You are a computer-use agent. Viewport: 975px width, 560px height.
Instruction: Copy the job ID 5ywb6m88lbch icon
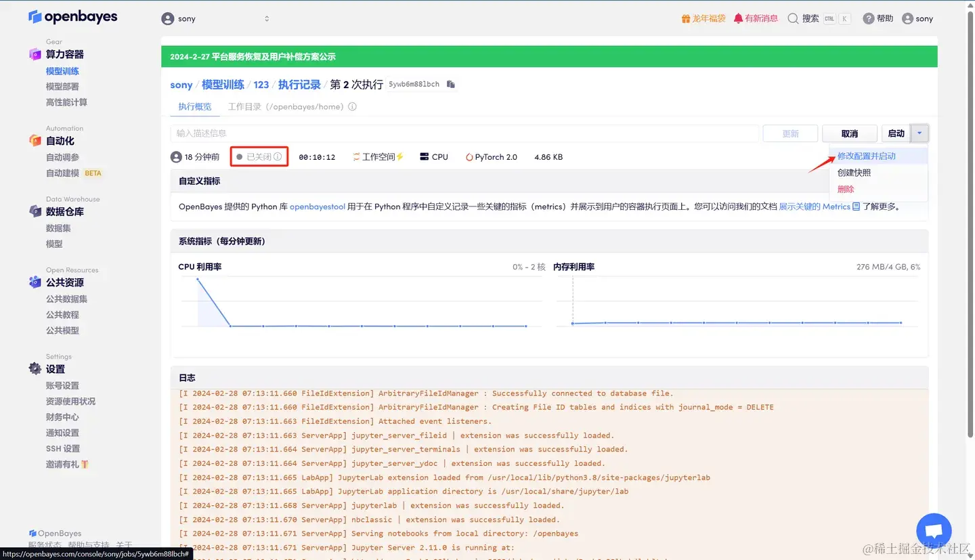click(x=451, y=85)
